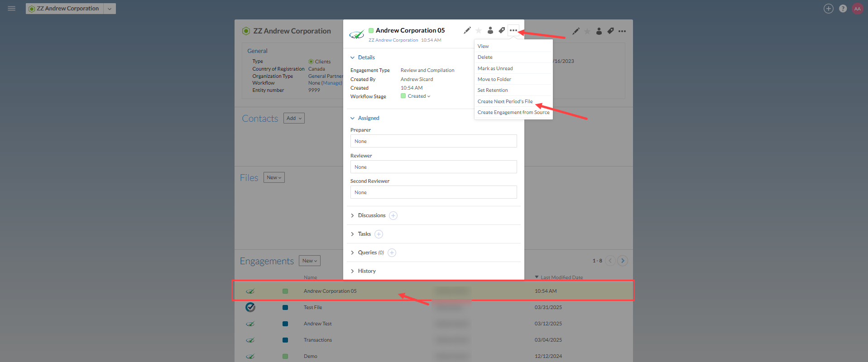Click the Preparer input field

click(433, 141)
